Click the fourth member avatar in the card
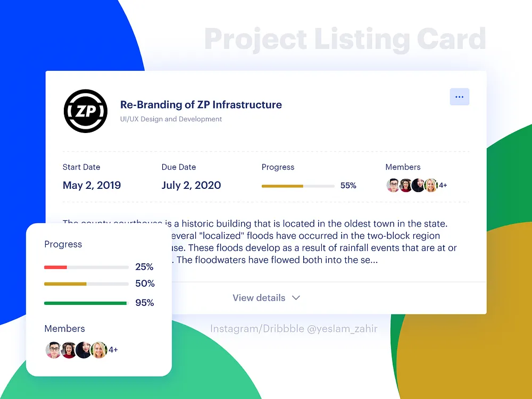Viewport: 532px width, 399px height. 431,185
